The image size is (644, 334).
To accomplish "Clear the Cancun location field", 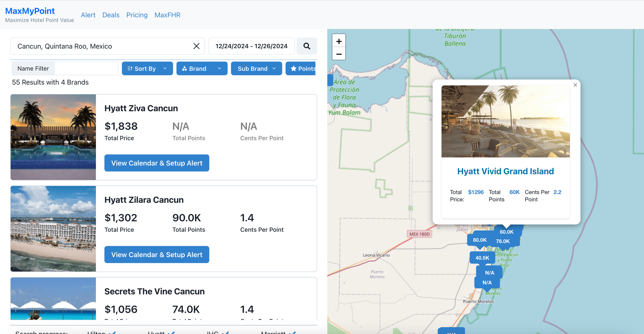I will (196, 46).
